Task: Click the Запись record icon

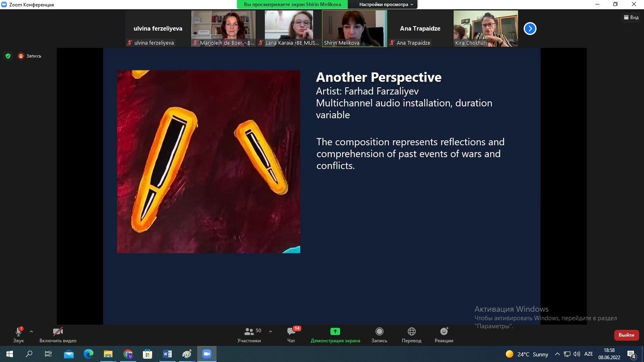Action: [x=379, y=332]
